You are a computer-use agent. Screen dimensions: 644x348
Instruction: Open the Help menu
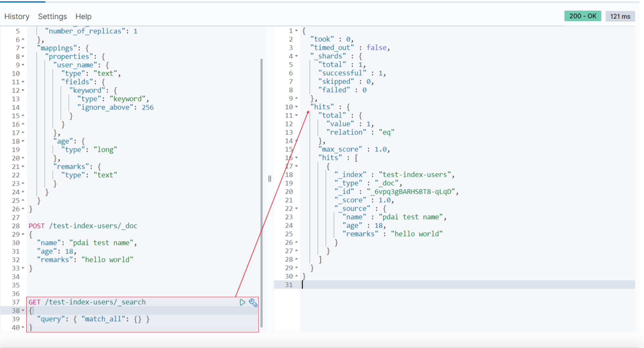(x=83, y=17)
